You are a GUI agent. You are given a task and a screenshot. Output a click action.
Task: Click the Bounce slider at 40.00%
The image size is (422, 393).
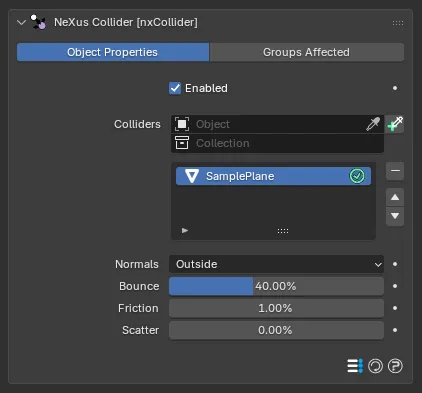pos(276,286)
